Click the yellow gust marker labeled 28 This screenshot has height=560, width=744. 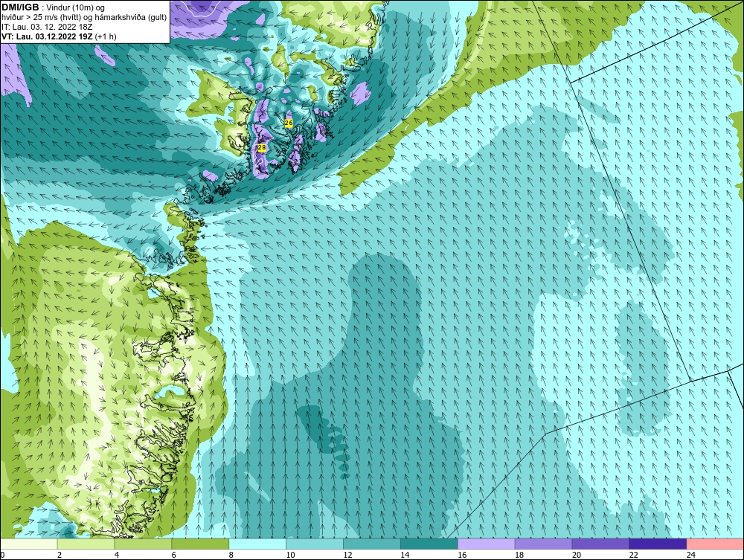click(x=261, y=148)
